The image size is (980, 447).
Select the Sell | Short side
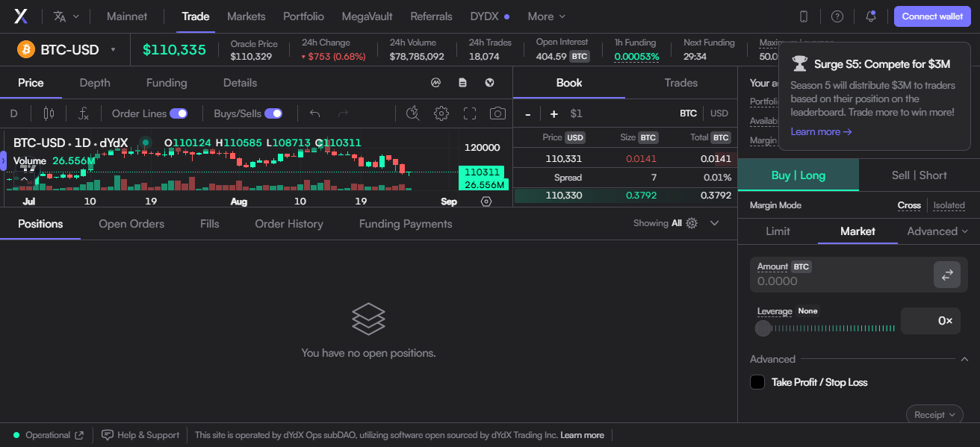[919, 175]
